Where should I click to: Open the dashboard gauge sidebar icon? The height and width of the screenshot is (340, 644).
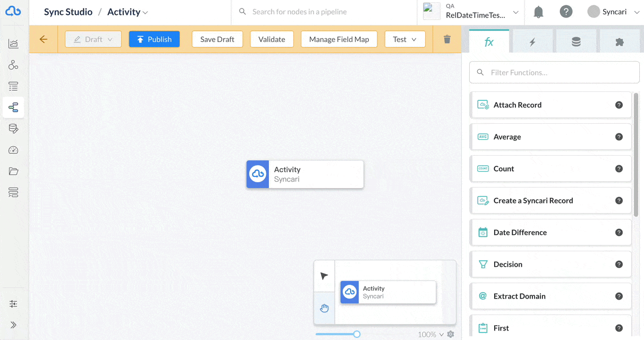click(x=13, y=150)
